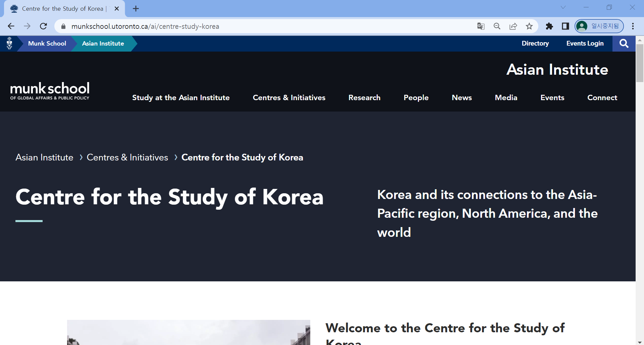Click the browser back arrow
The image size is (644, 345).
coord(11,26)
